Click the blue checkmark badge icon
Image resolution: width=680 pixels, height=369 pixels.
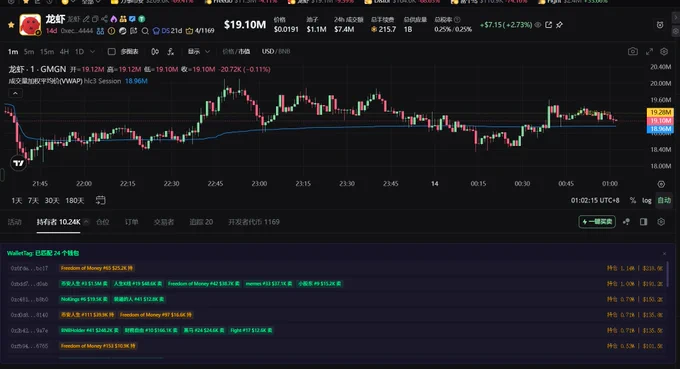pos(132,19)
